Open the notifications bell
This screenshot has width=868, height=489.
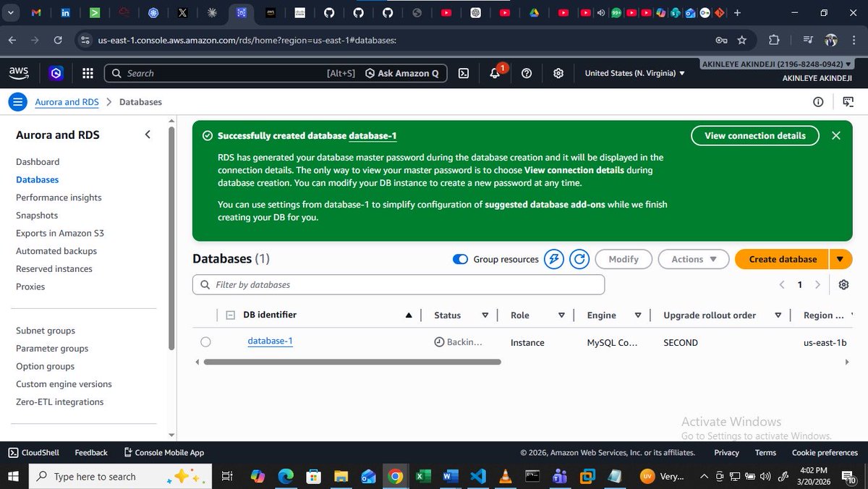[495, 73]
